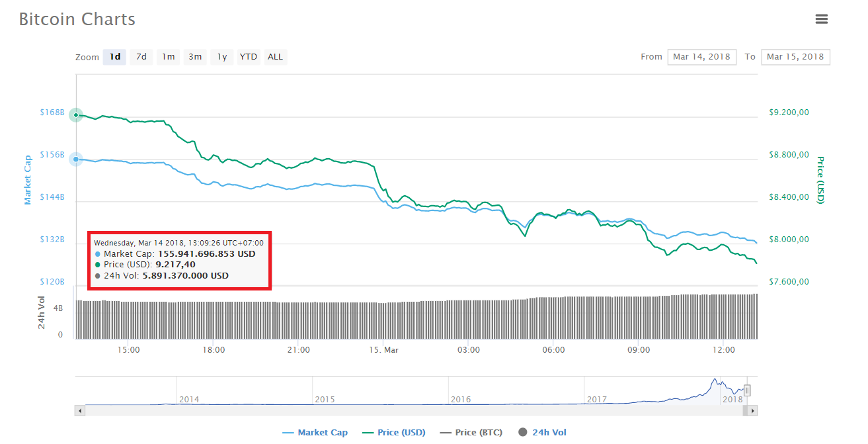
Task: Select YTD zoom range
Action: 249,57
